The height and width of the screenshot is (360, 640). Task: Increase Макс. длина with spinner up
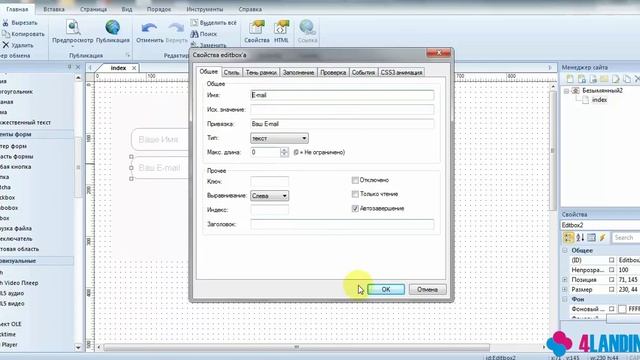pyautogui.click(x=284, y=150)
